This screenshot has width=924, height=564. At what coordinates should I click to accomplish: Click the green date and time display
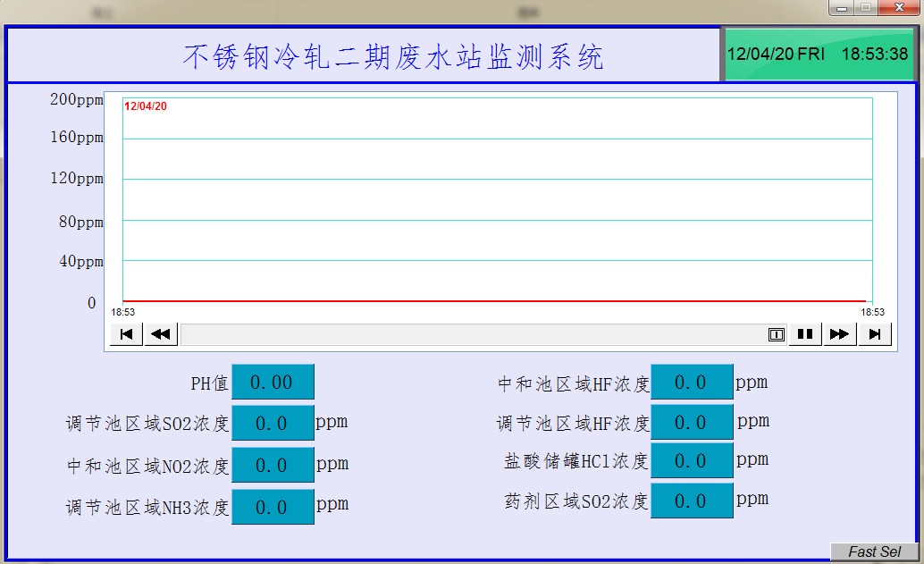point(818,55)
